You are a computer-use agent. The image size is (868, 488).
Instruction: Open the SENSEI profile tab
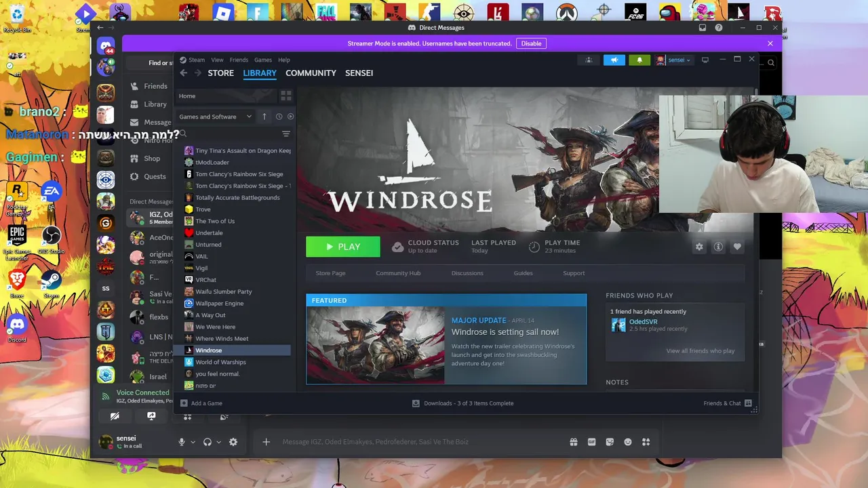coord(359,73)
